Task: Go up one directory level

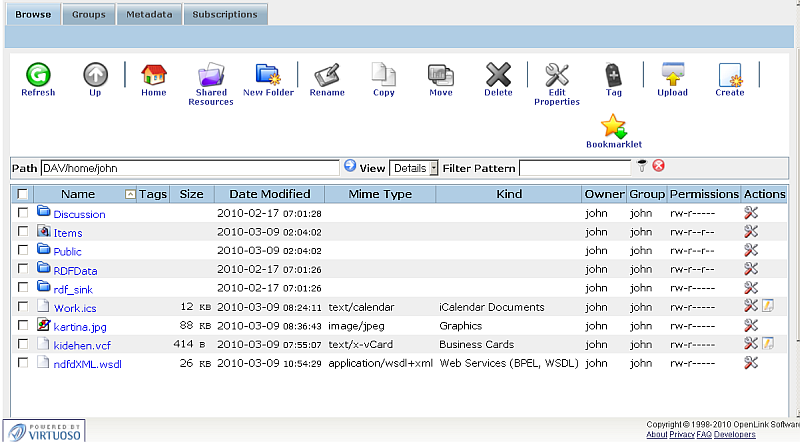Action: [95, 75]
